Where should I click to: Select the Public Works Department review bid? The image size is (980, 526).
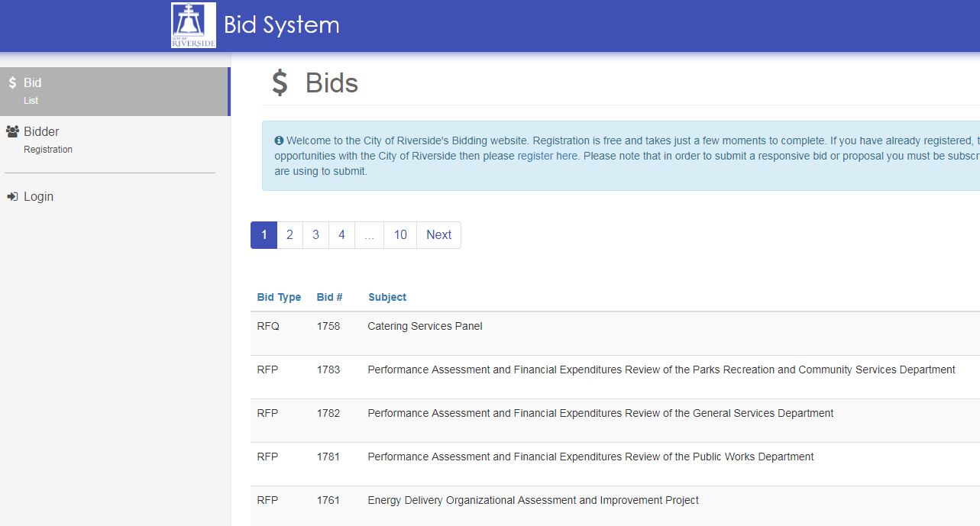590,457
